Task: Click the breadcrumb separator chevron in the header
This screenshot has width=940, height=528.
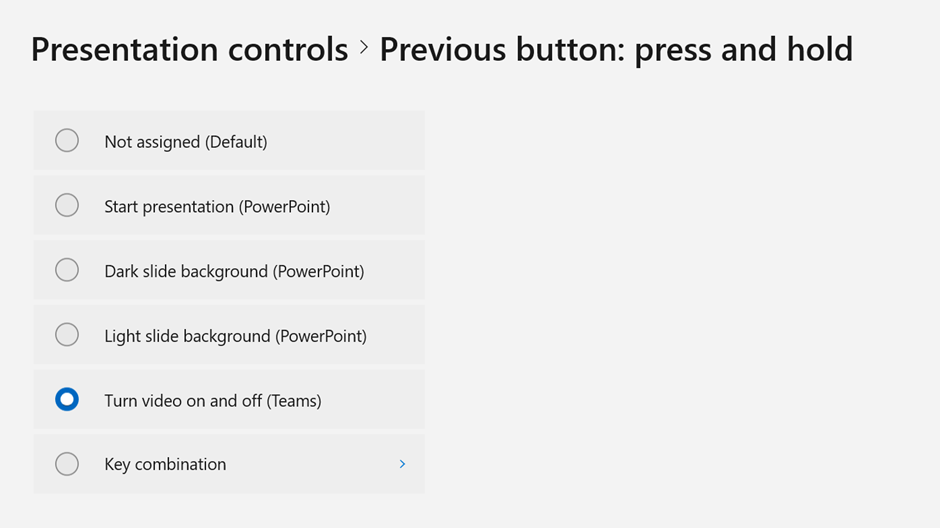Action: [364, 47]
